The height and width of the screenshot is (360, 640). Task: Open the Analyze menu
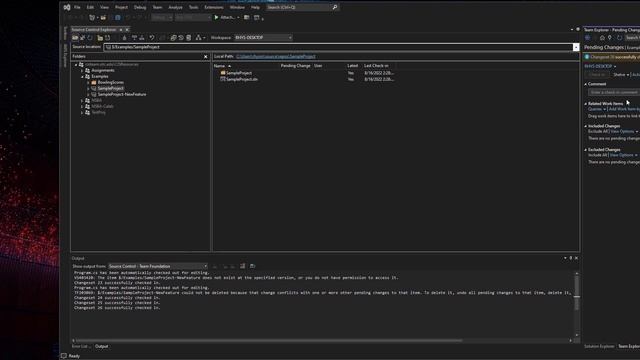pos(176,7)
